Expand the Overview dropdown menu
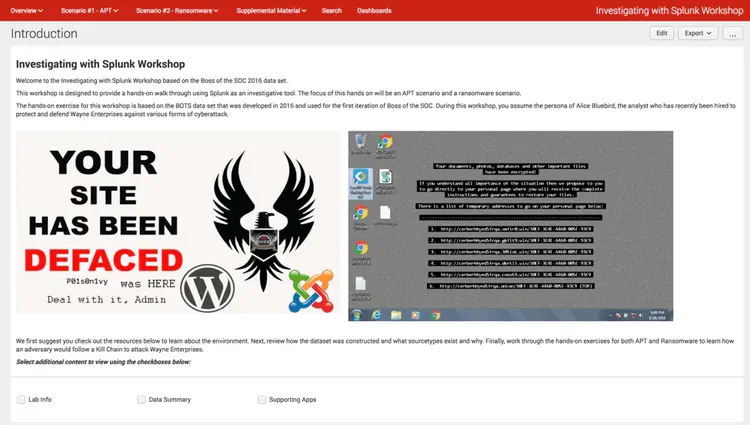This screenshot has width=750, height=425. pyautogui.click(x=29, y=10)
